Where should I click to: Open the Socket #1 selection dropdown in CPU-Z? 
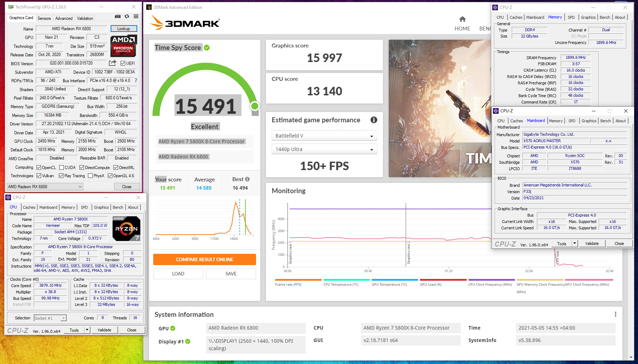[x=50, y=318]
